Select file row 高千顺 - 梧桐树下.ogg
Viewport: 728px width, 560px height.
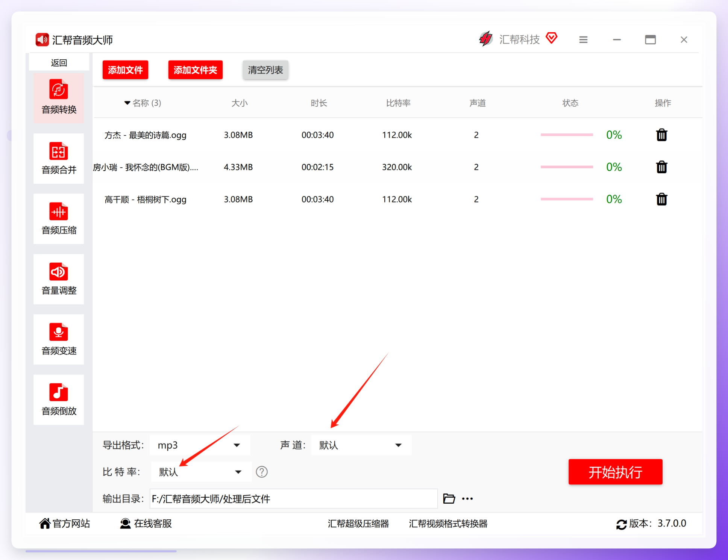[397, 199]
